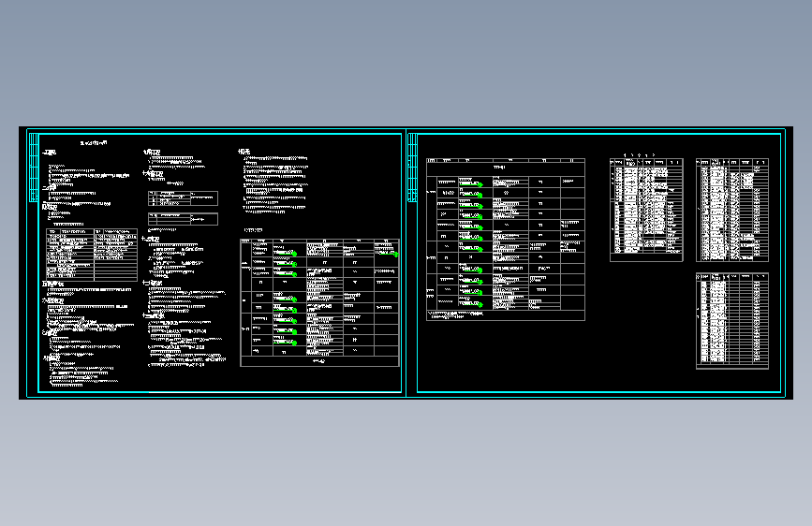Screen dimensions: 812x526
Task: Select the left drawing sheet's title text
Action: pyautogui.click(x=94, y=143)
